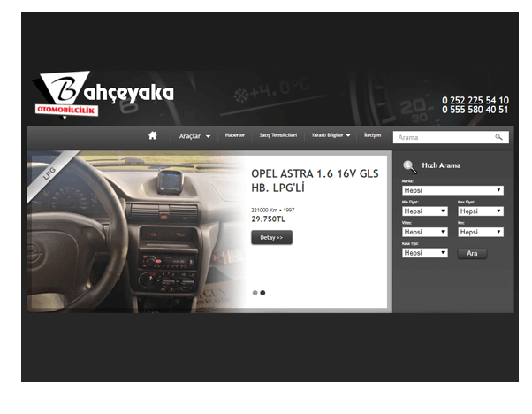This screenshot has width=532, height=414.
Task: Expand the Yararlı Bilgiler menu arrow
Action: point(348,136)
